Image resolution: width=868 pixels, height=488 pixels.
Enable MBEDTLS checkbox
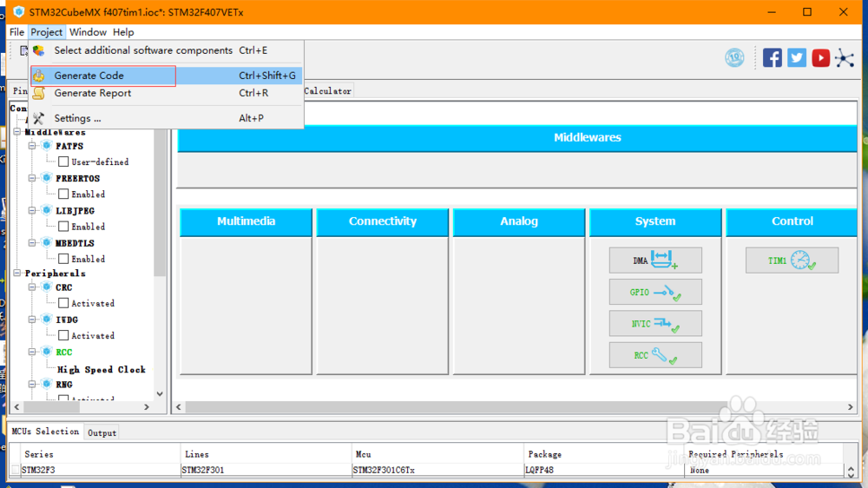63,259
